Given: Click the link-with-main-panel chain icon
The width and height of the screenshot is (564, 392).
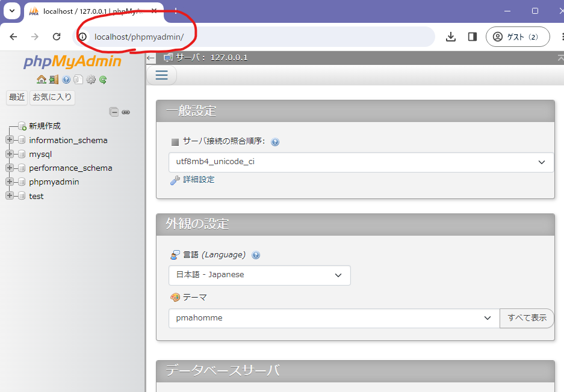Looking at the screenshot, I should tap(126, 112).
